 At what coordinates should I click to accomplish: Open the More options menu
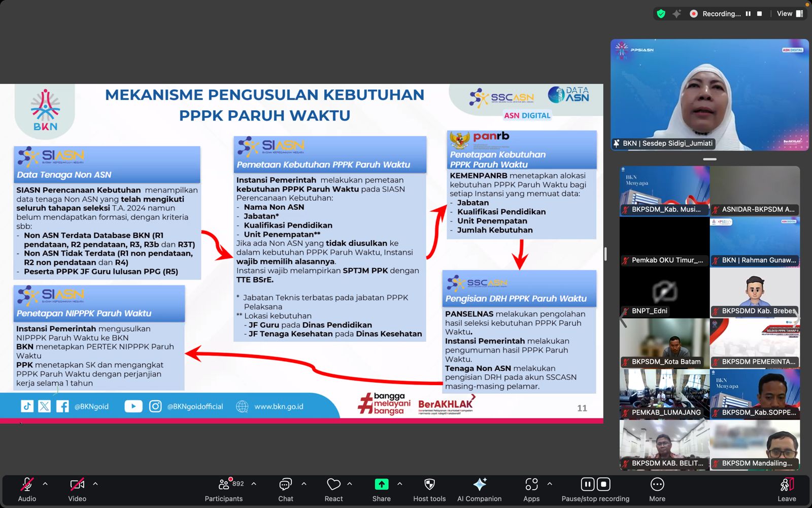click(657, 490)
